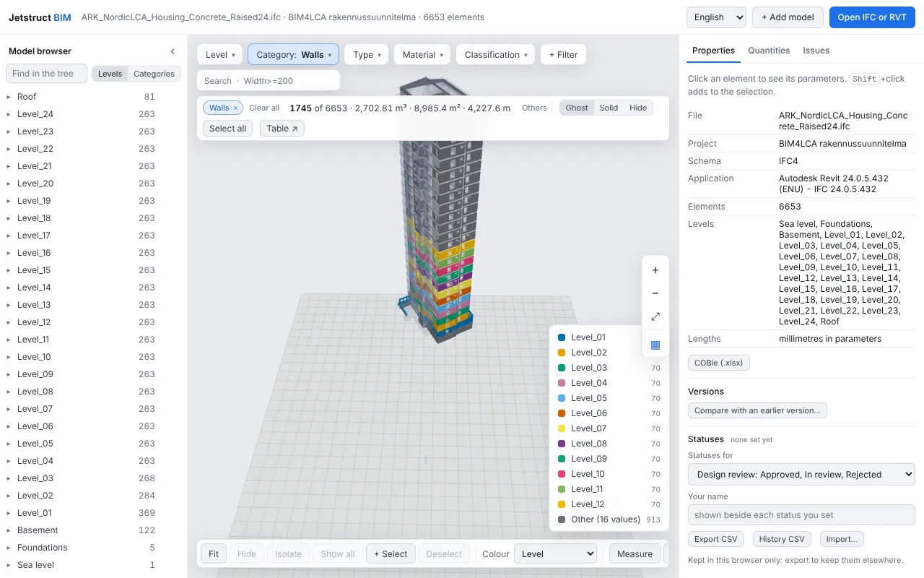Expand the Roof tree node
Viewport: 924px width, 578px height.
(9, 97)
